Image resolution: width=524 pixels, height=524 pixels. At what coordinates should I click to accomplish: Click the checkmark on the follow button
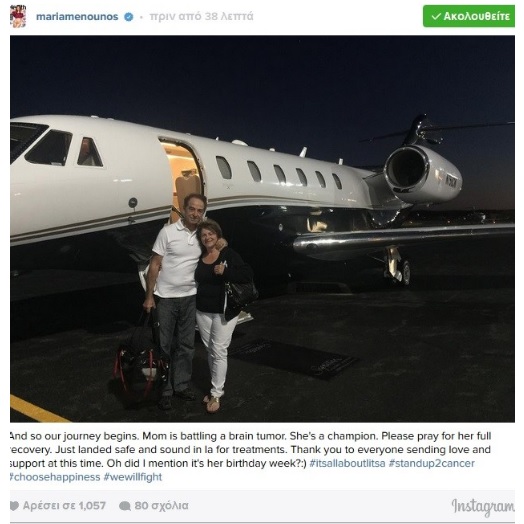click(436, 16)
